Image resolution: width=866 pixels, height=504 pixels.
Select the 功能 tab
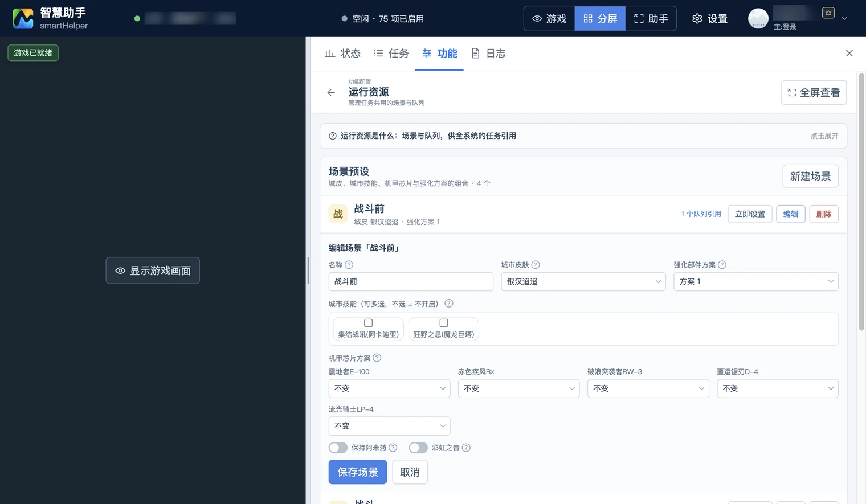[x=439, y=54]
